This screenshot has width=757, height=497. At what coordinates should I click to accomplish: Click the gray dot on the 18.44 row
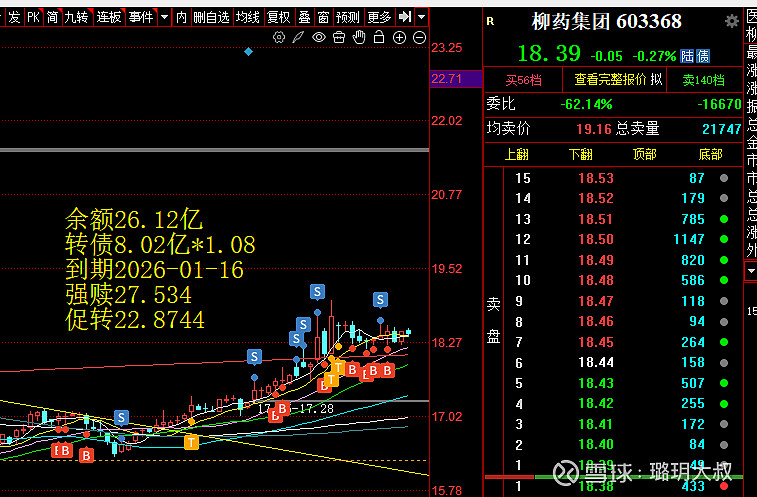point(724,363)
